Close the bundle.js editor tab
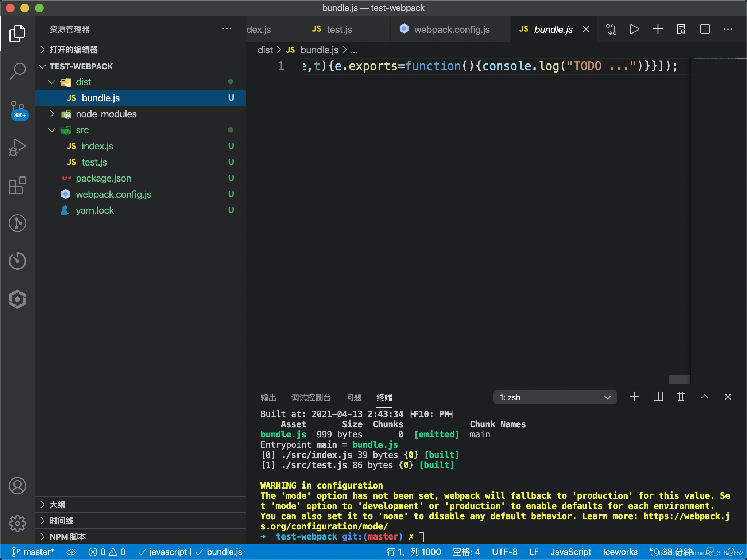 [x=586, y=29]
